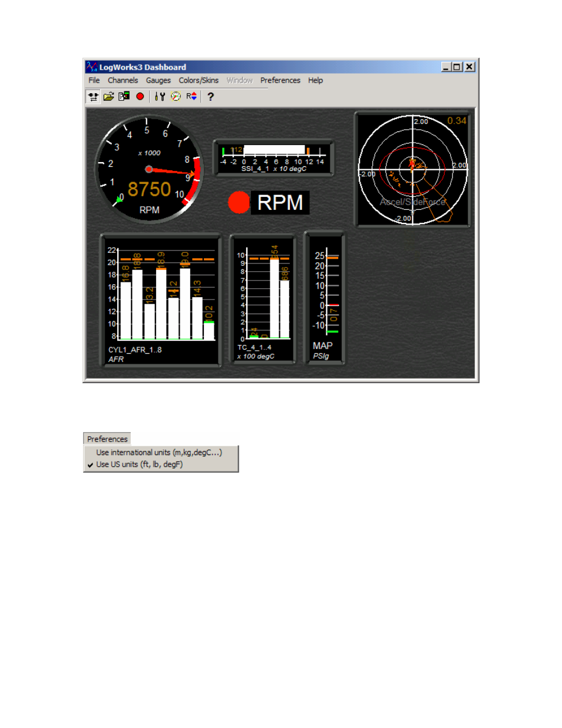This screenshot has height=728, width=562.
Task: Click the question mark help icon
Action: coord(210,97)
